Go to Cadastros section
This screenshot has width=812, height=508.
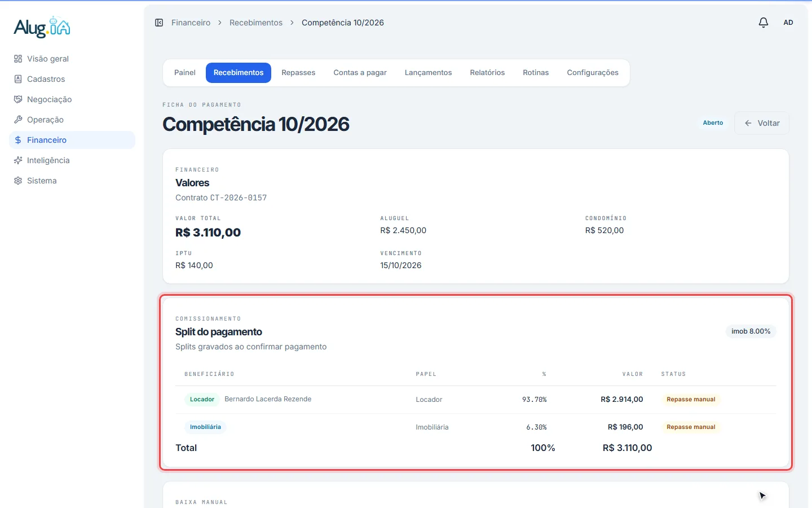pos(72,79)
